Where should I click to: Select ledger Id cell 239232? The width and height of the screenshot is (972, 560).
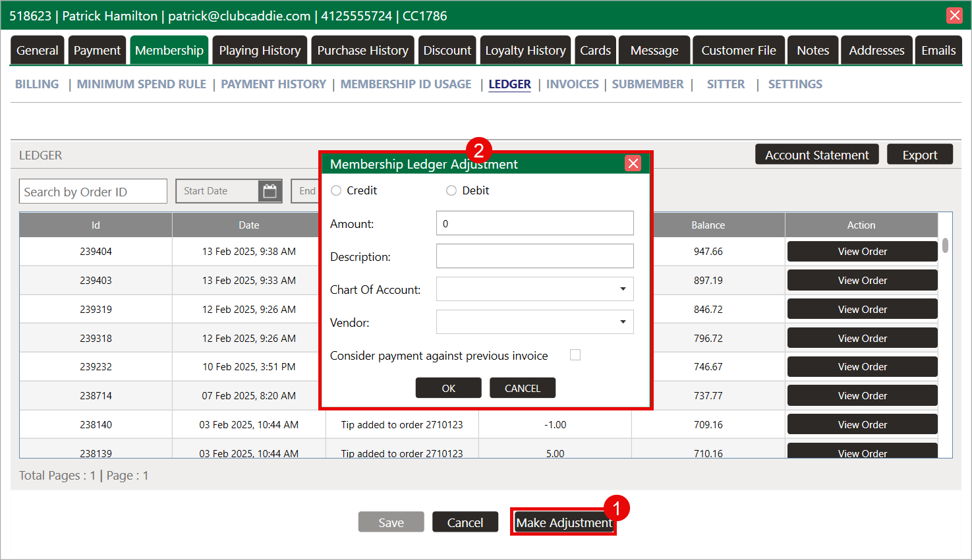point(96,367)
